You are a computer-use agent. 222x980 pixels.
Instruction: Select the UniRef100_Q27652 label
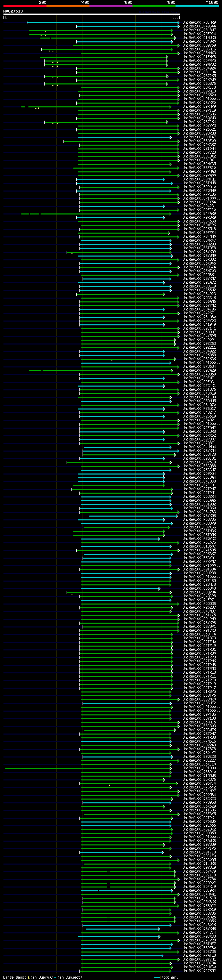(199, 971)
